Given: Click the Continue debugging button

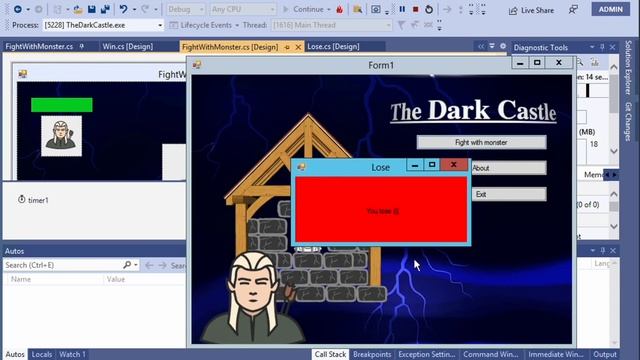Looking at the screenshot, I should point(307,9).
